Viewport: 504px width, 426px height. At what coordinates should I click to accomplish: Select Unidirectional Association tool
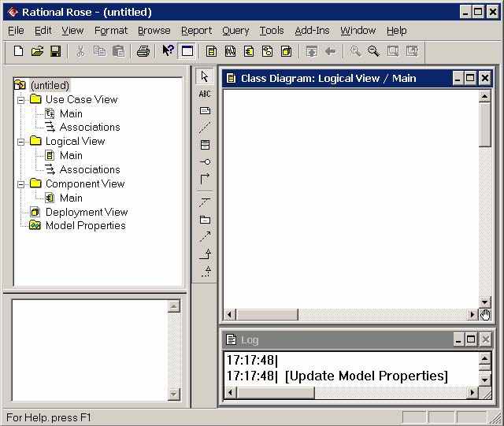coord(205,179)
